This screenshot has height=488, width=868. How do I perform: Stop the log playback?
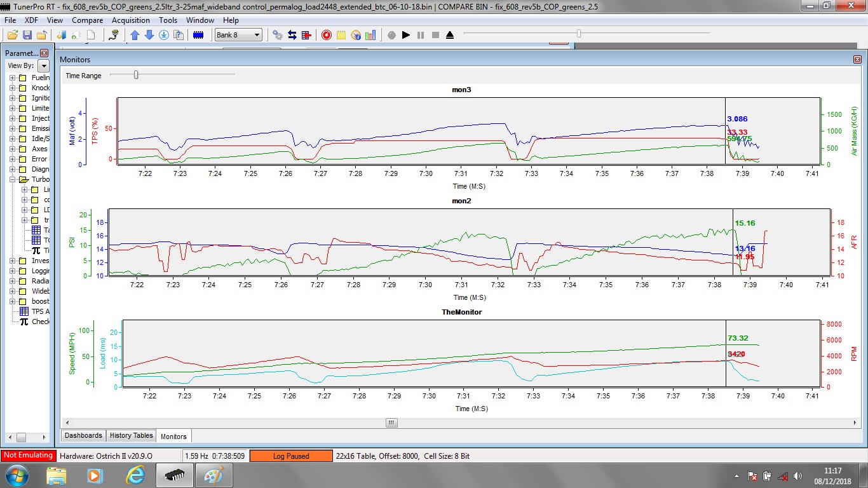tap(435, 35)
